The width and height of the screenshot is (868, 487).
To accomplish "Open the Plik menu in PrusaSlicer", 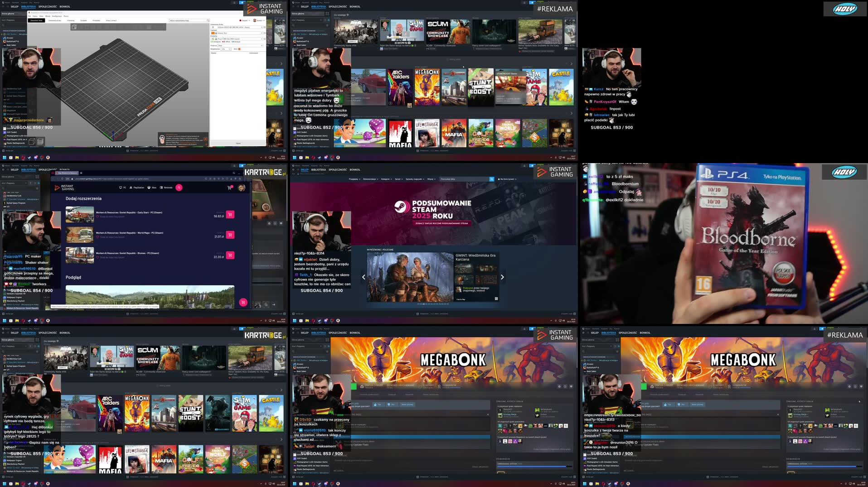I will coord(29,16).
